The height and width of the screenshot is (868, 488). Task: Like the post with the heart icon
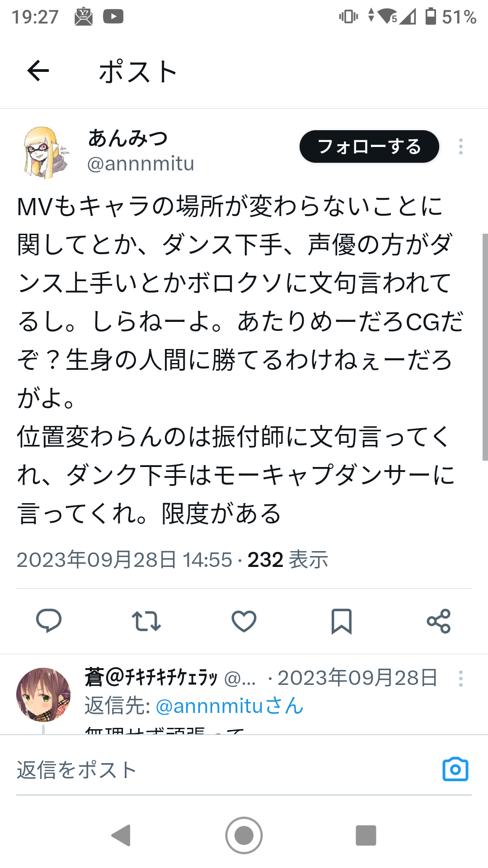[x=244, y=621]
